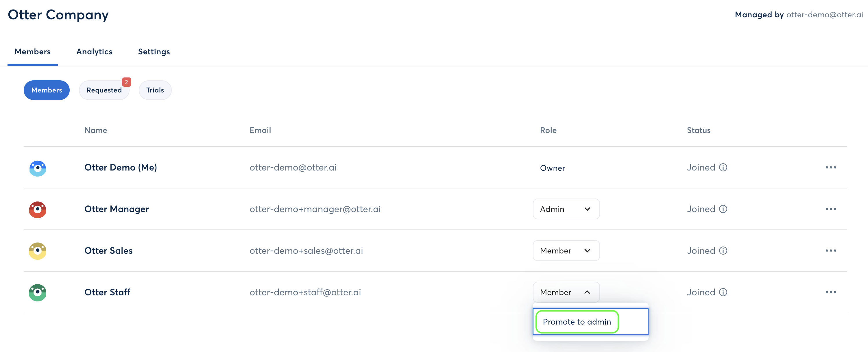
Task: Click Joined status for Otter Manager
Action: click(701, 209)
